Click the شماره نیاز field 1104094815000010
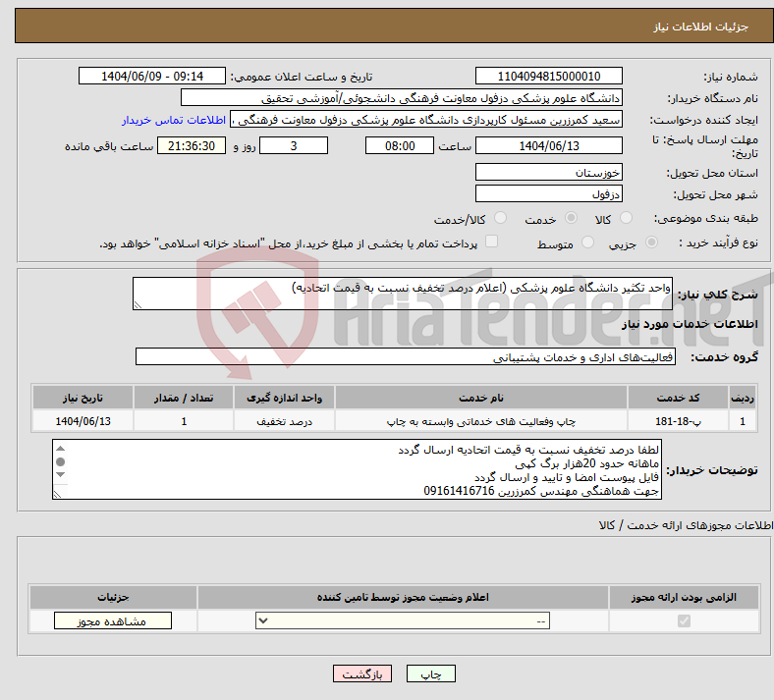 (548, 76)
